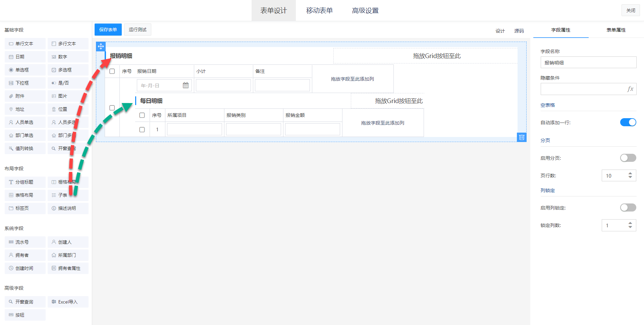Increase 页行数 value with up arrow

(630, 174)
